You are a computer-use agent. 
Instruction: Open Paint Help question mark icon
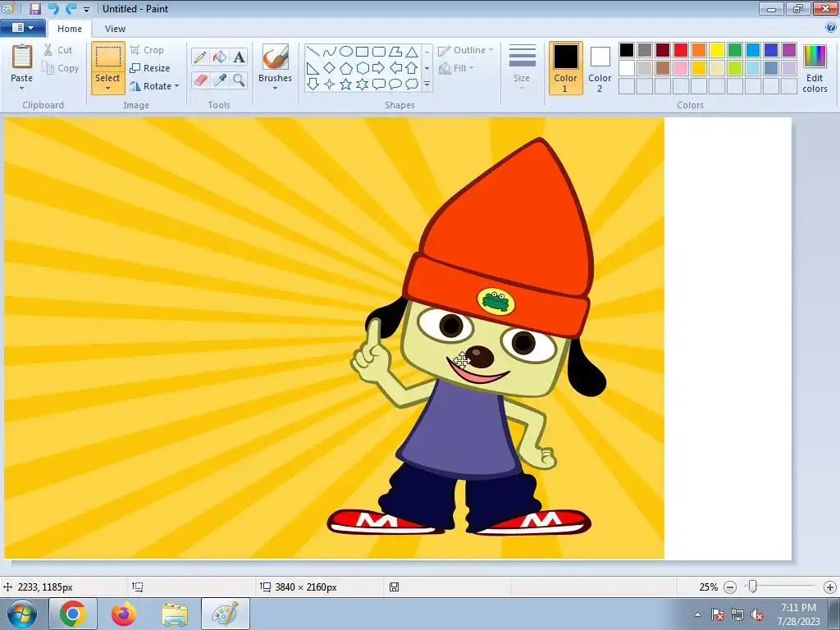tap(831, 28)
